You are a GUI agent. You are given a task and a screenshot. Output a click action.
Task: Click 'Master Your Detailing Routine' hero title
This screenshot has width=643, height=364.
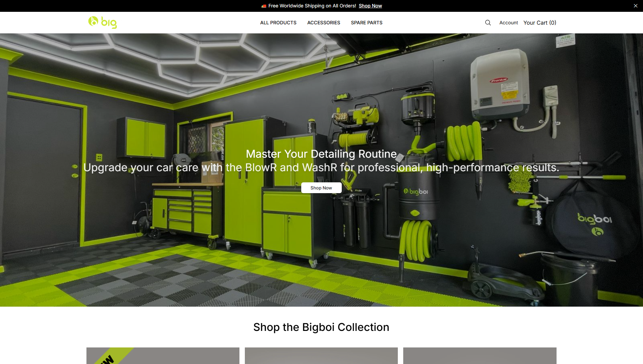pos(321,154)
